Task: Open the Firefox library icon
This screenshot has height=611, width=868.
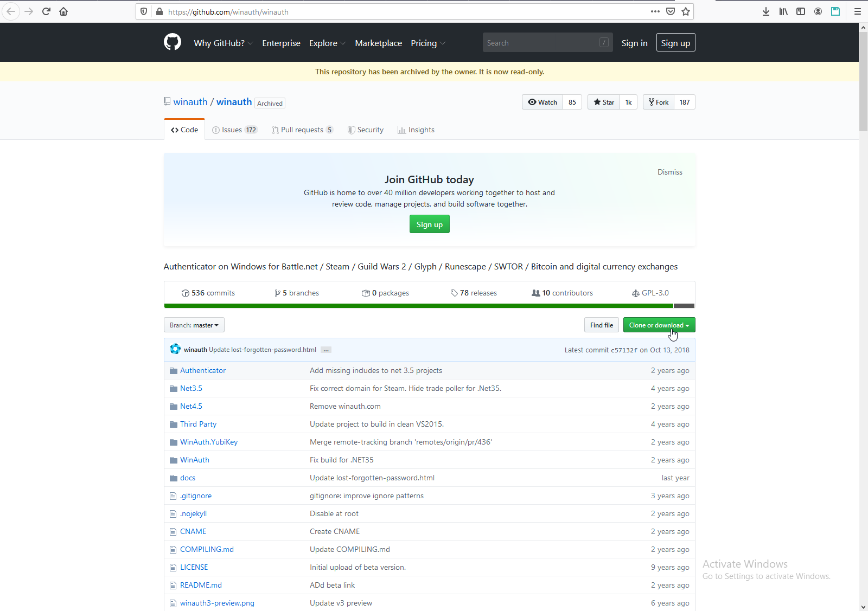Action: (x=783, y=11)
